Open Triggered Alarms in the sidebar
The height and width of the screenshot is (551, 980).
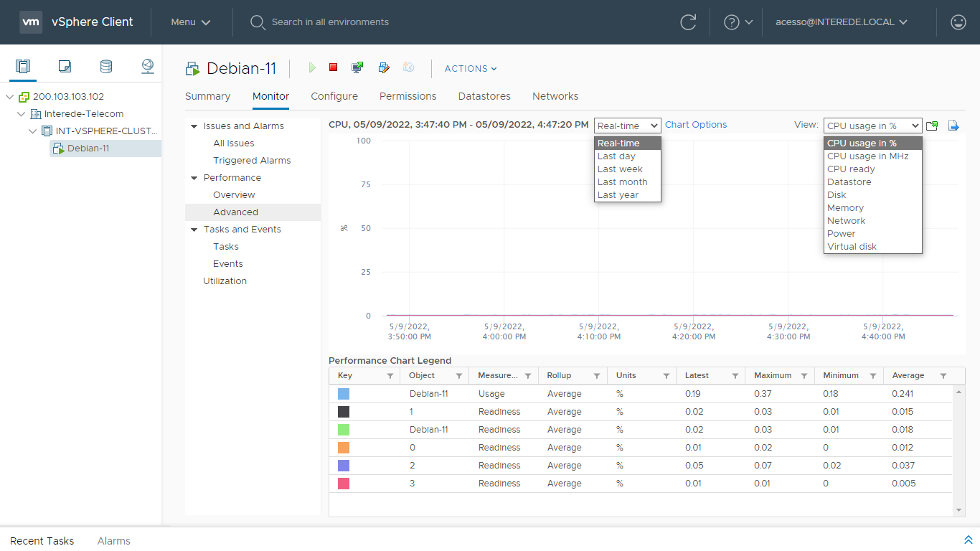(x=252, y=161)
